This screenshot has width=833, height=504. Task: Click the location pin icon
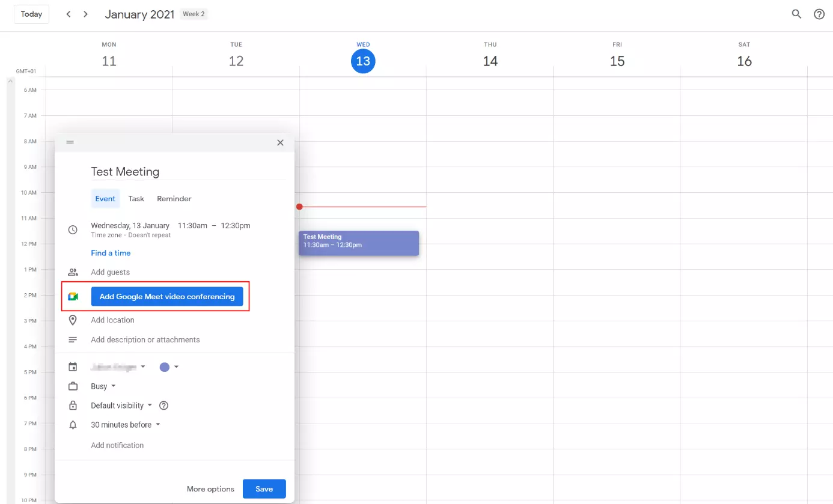[x=73, y=320]
